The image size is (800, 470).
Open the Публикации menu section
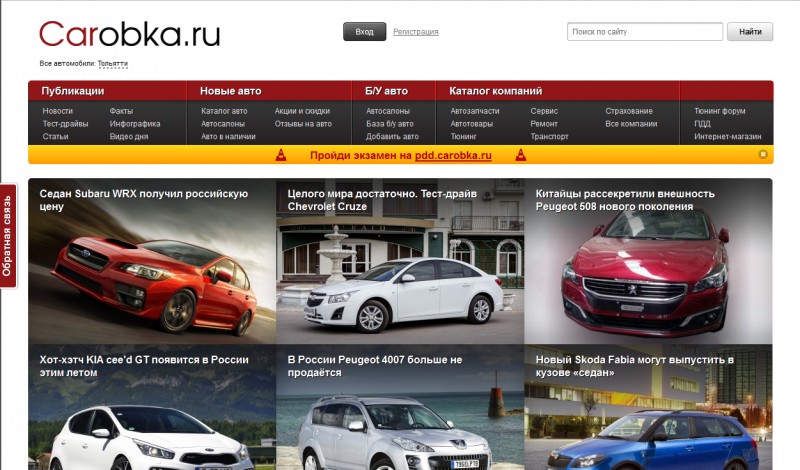pyautogui.click(x=72, y=91)
